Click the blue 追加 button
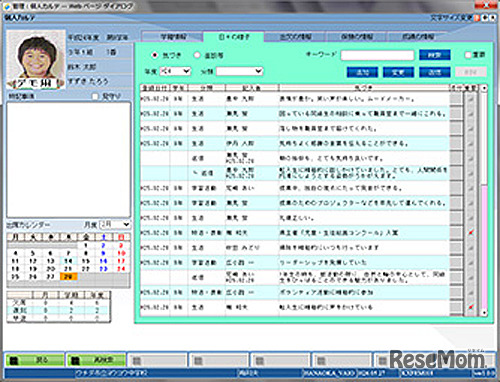Viewport: 500px width, 382px height. click(362, 72)
